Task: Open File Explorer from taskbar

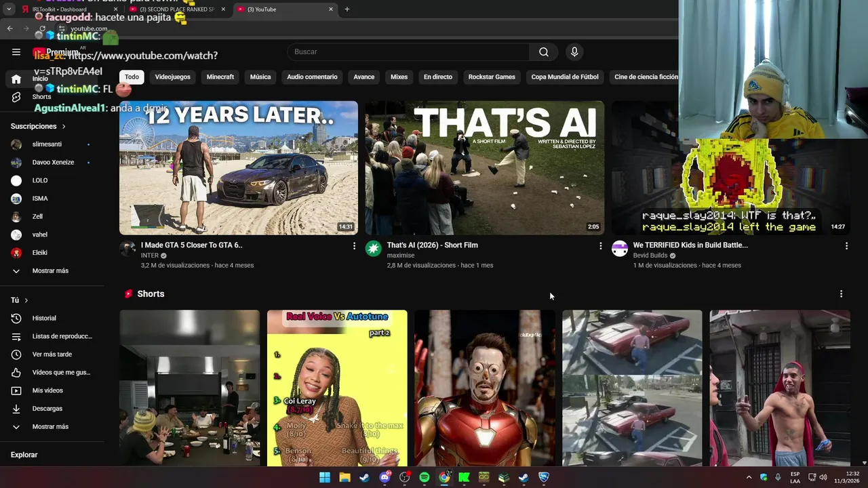Action: tap(344, 477)
